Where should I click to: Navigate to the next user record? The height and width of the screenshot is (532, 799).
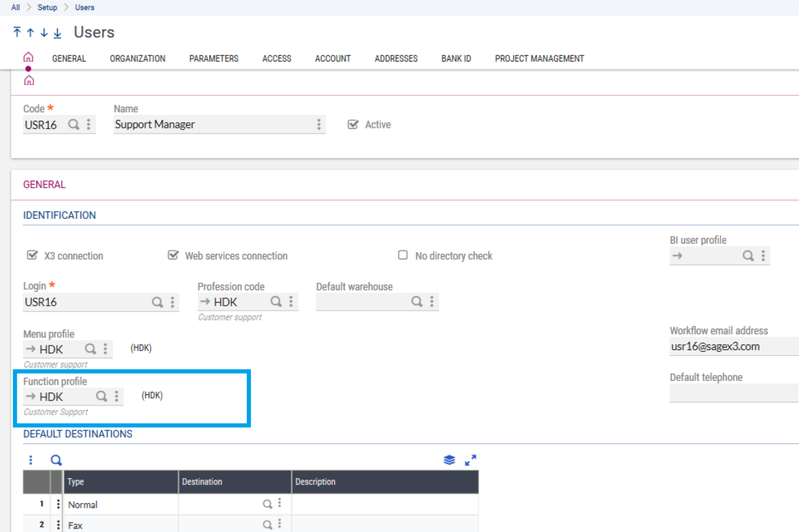click(44, 32)
